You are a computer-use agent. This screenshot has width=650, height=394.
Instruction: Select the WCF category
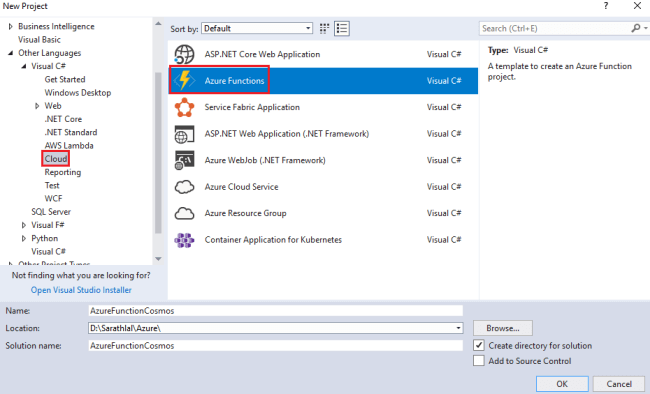tap(53, 199)
